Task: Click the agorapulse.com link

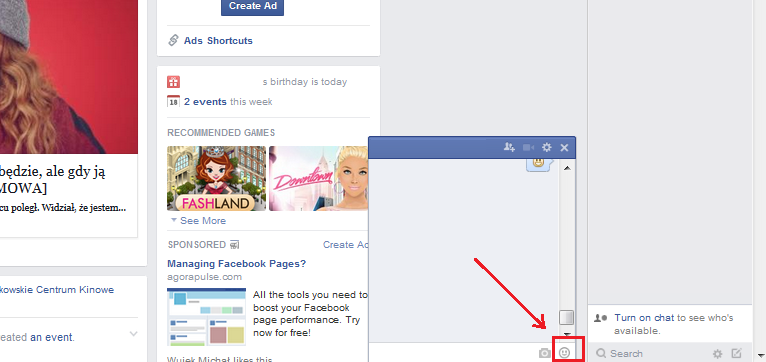Action: tap(204, 277)
